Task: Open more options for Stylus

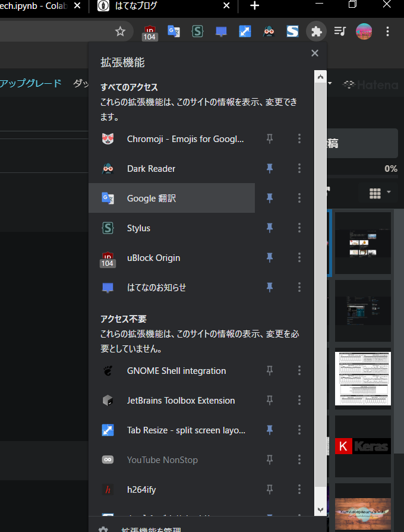Action: coord(299,228)
